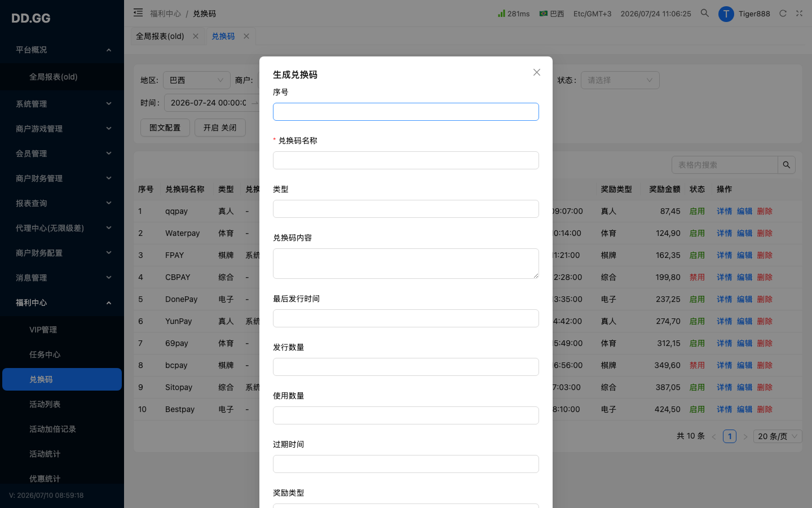The image size is (812, 508).
Task: Click the Brazil flag region icon
Action: [x=544, y=13]
